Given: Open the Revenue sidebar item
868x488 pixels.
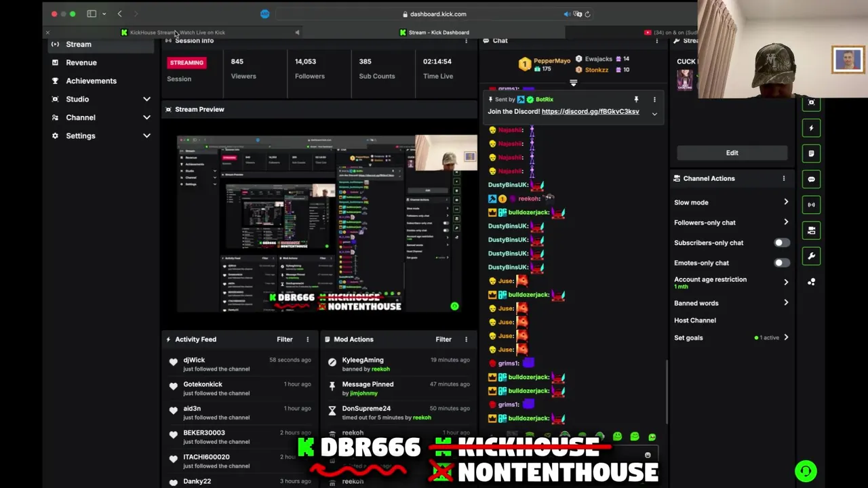Looking at the screenshot, I should 101,62.
